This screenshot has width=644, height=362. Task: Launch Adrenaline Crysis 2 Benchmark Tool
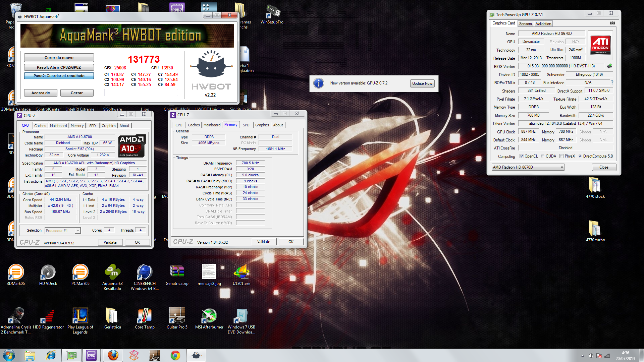tap(16, 321)
